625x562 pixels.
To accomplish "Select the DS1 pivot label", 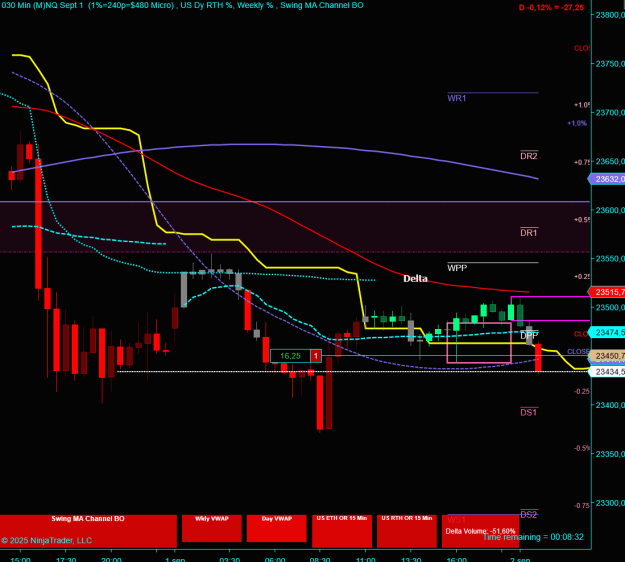I will pyautogui.click(x=529, y=412).
